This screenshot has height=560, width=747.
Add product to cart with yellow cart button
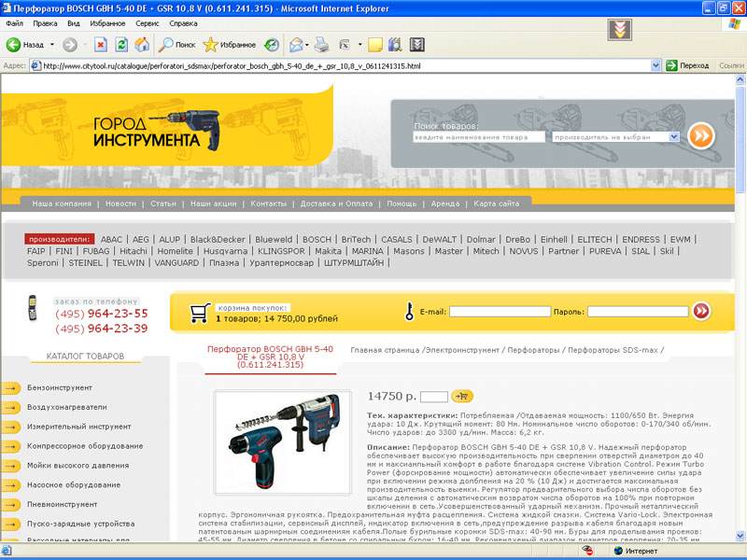(x=462, y=396)
